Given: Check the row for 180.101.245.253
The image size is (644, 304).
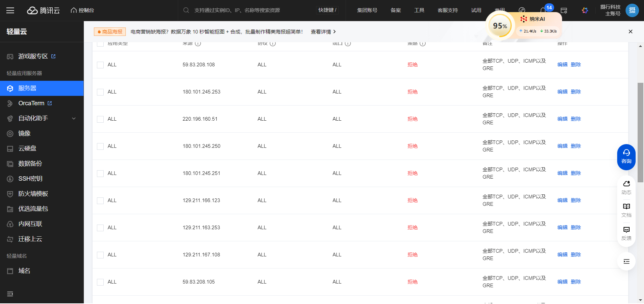Looking at the screenshot, I should [x=100, y=92].
